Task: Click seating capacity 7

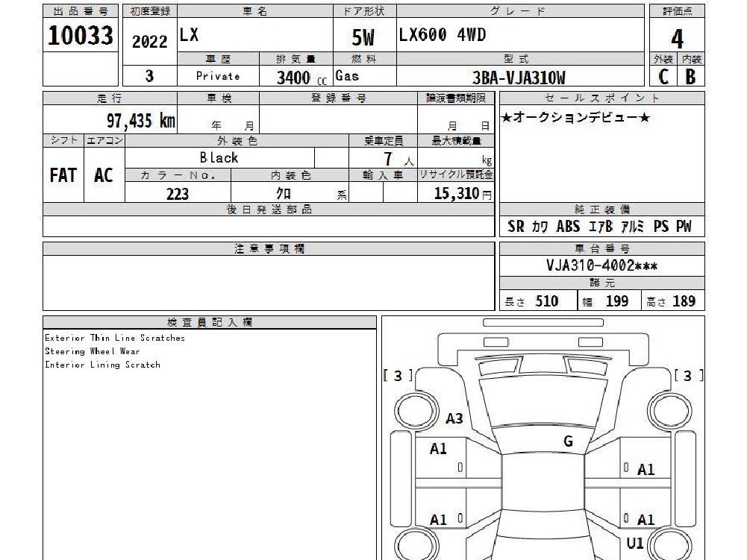Action: pyautogui.click(x=388, y=158)
